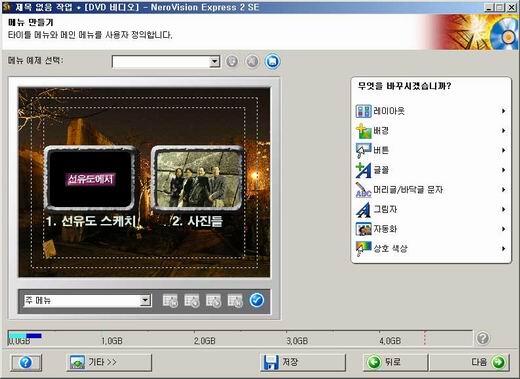Viewport: 520px width, 379px height.
Task: Click the blue save-template disk icon
Action: pyautogui.click(x=272, y=61)
